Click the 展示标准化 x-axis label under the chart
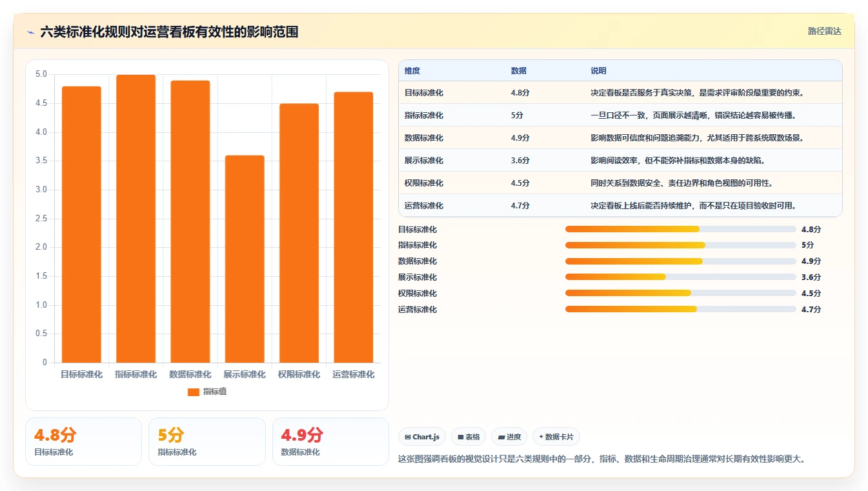868x491 pixels. coord(245,374)
